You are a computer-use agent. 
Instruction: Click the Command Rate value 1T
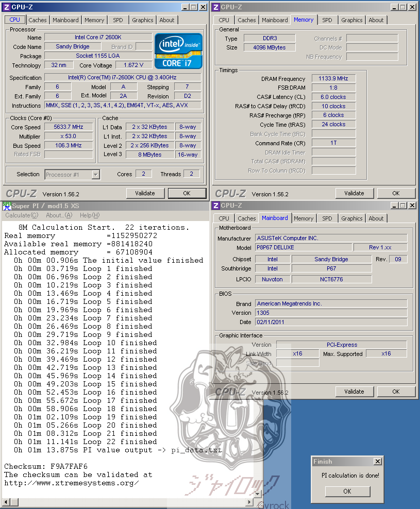click(333, 143)
